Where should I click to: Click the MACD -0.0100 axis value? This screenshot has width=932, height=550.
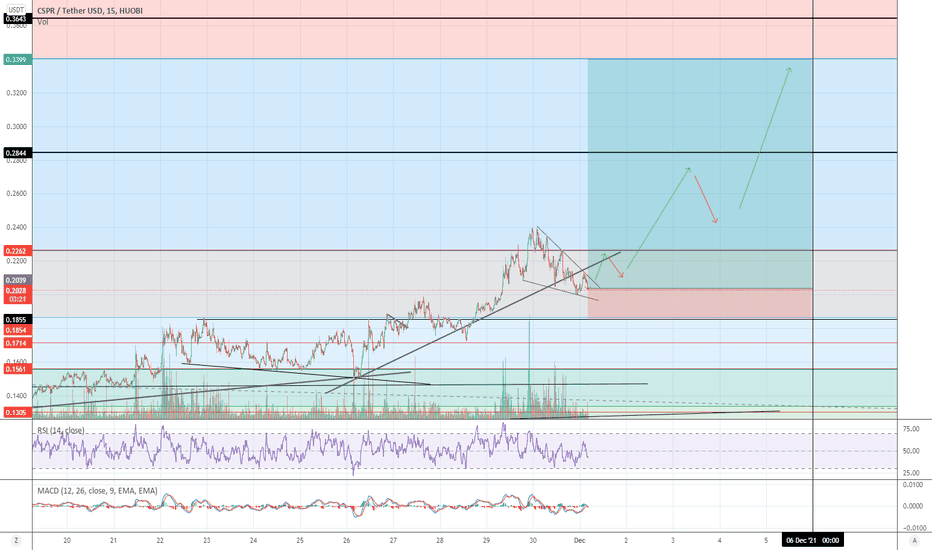point(914,528)
